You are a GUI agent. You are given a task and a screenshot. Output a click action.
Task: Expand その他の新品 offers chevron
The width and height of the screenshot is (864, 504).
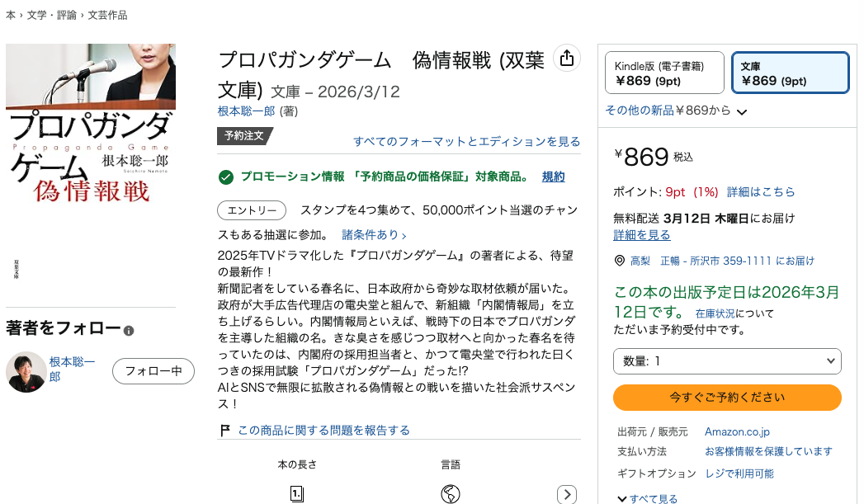(x=741, y=112)
